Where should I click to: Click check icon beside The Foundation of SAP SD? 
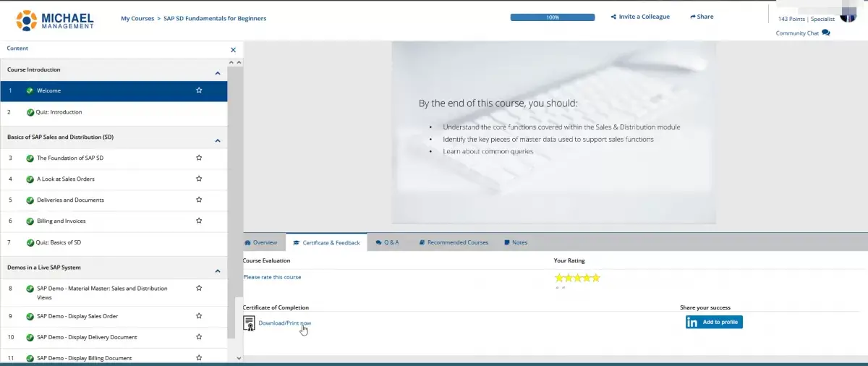[x=30, y=158]
